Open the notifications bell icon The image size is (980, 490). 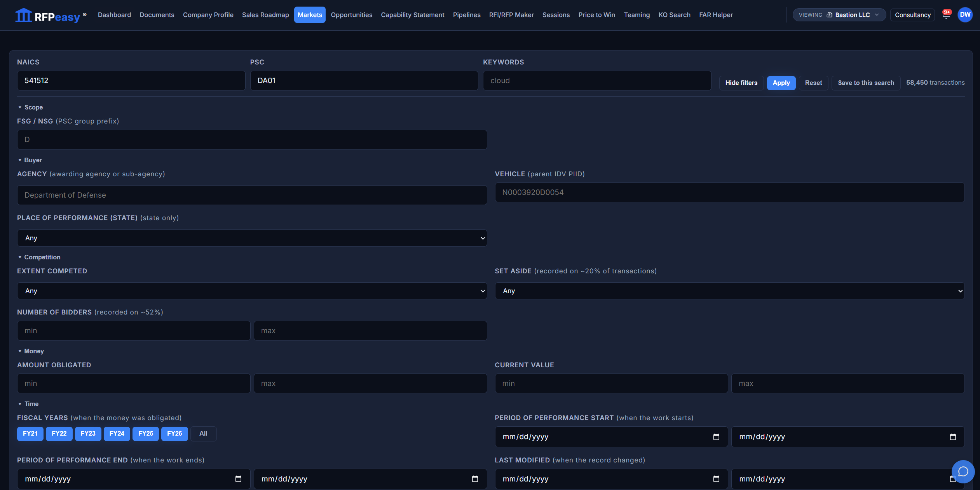pyautogui.click(x=946, y=15)
